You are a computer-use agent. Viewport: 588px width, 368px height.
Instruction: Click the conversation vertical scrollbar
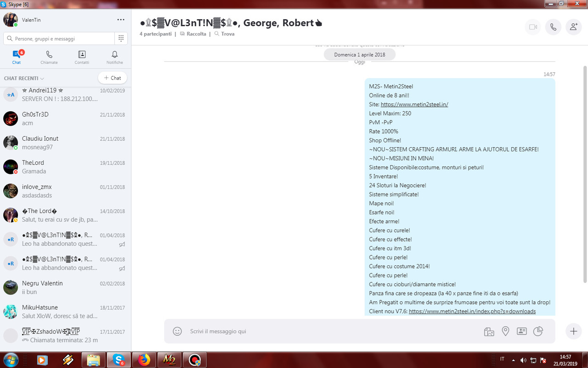[x=585, y=175]
